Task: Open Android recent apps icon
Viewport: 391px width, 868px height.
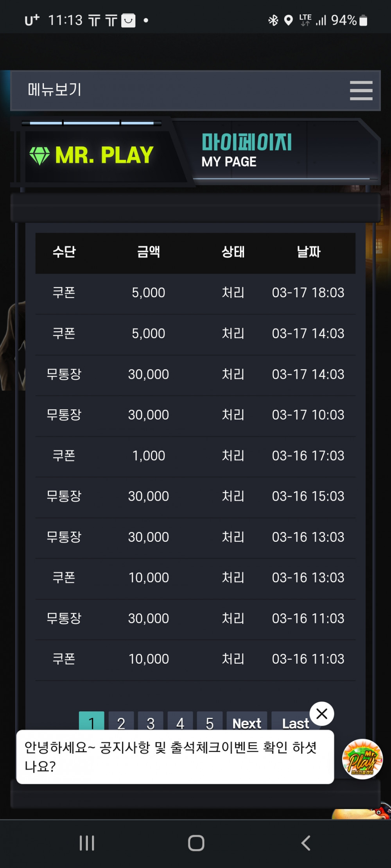Action: tap(87, 843)
